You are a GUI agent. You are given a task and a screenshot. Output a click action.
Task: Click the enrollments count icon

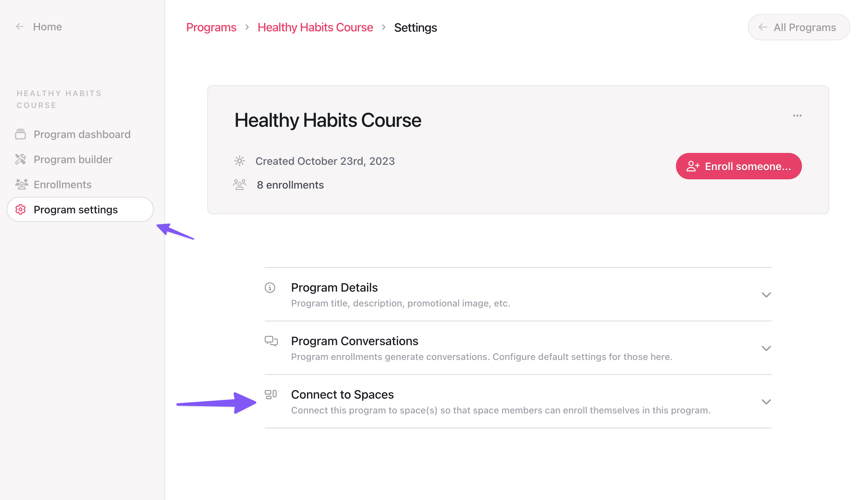(241, 184)
